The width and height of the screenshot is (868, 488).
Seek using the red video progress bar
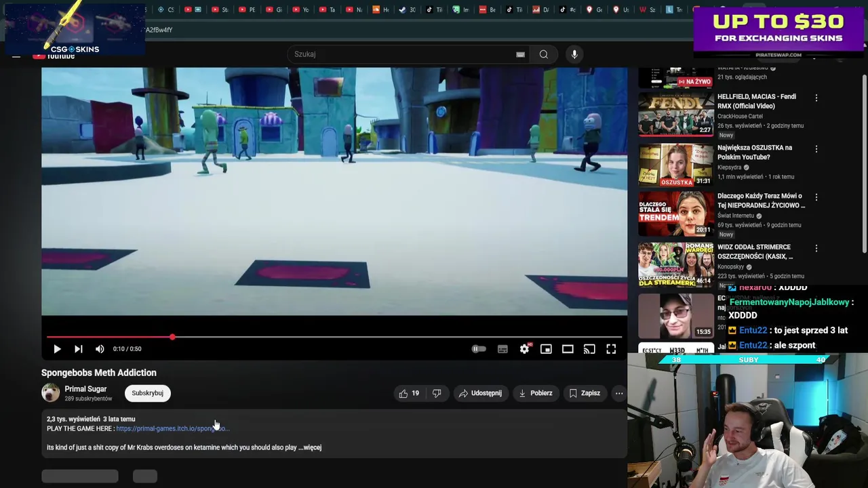pyautogui.click(x=334, y=337)
